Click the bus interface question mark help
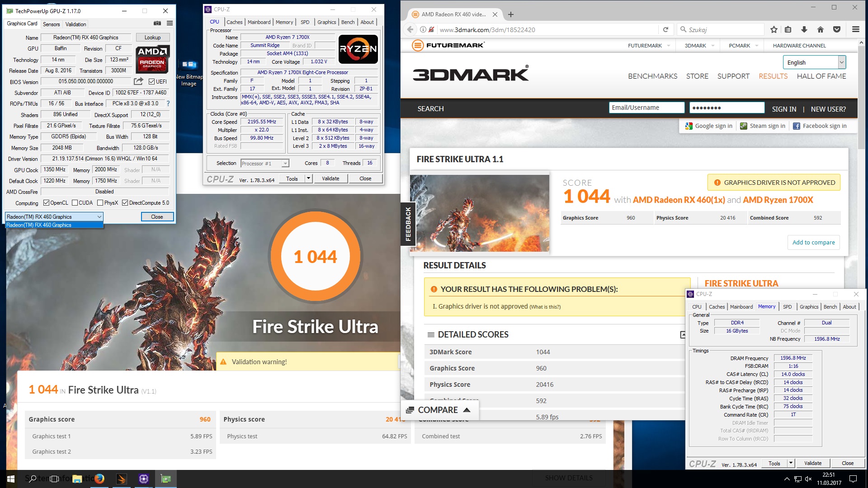The width and height of the screenshot is (868, 488). [x=168, y=103]
